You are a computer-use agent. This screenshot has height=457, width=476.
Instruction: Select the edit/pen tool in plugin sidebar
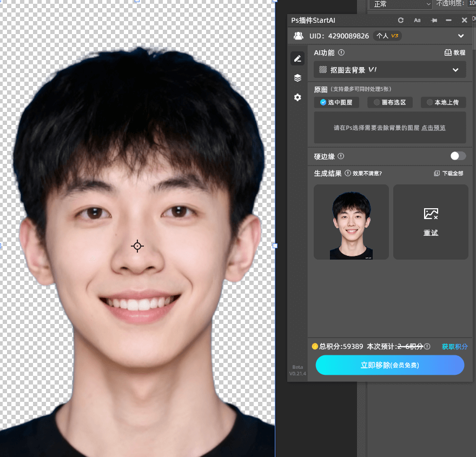pyautogui.click(x=297, y=58)
